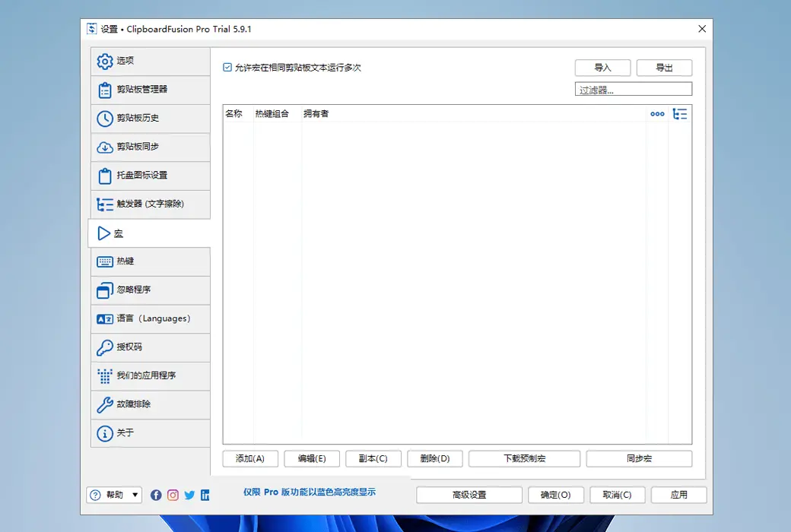Click the tree view icon in list header

(x=680, y=114)
